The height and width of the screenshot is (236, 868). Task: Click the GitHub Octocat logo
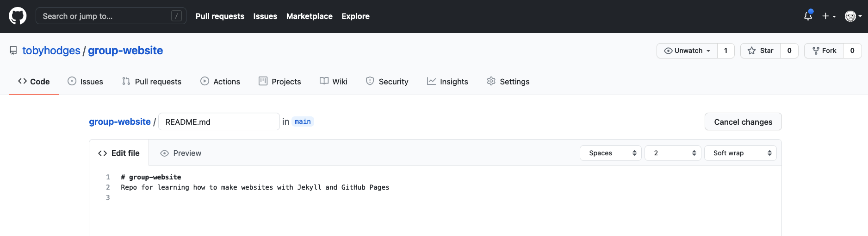pyautogui.click(x=18, y=16)
